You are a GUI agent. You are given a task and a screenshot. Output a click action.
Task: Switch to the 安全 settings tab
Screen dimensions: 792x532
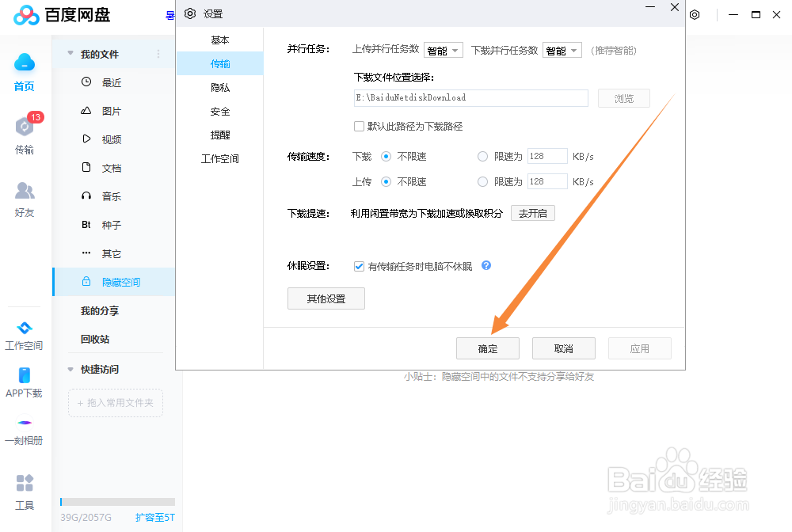(219, 111)
